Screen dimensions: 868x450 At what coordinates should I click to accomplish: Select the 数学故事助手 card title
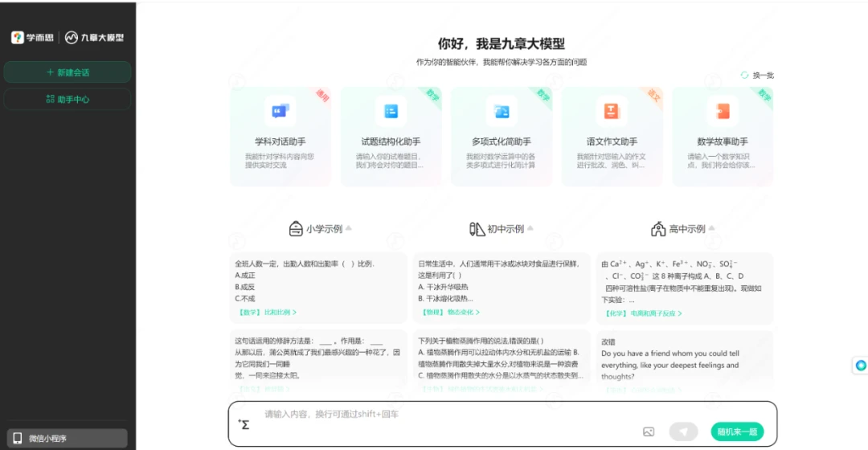point(723,141)
